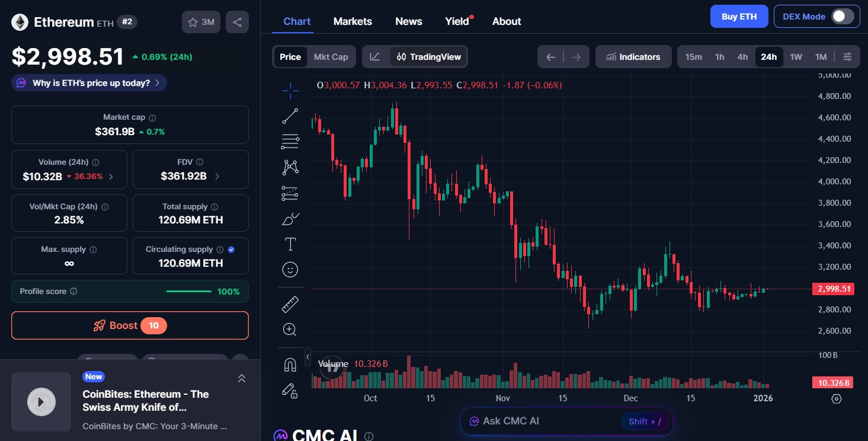This screenshot has width=868, height=441.
Task: Open the trend line drawing tool
Action: [x=290, y=116]
